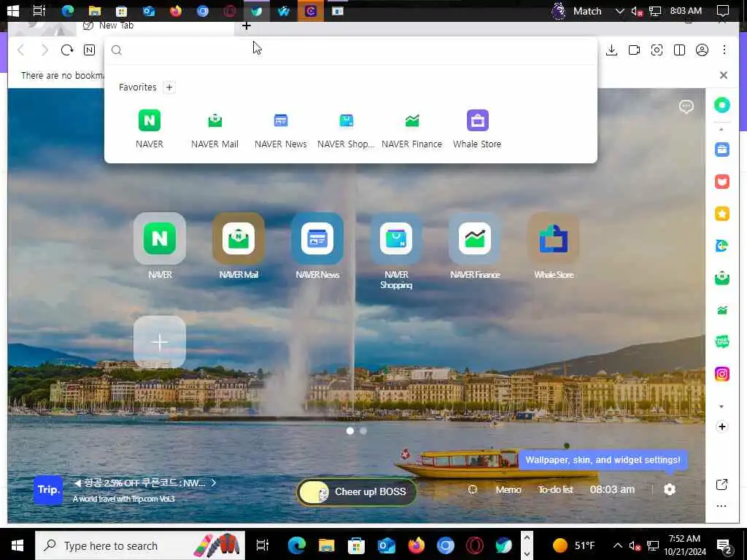Open NAVER Finance sidebar icon

coord(721,310)
